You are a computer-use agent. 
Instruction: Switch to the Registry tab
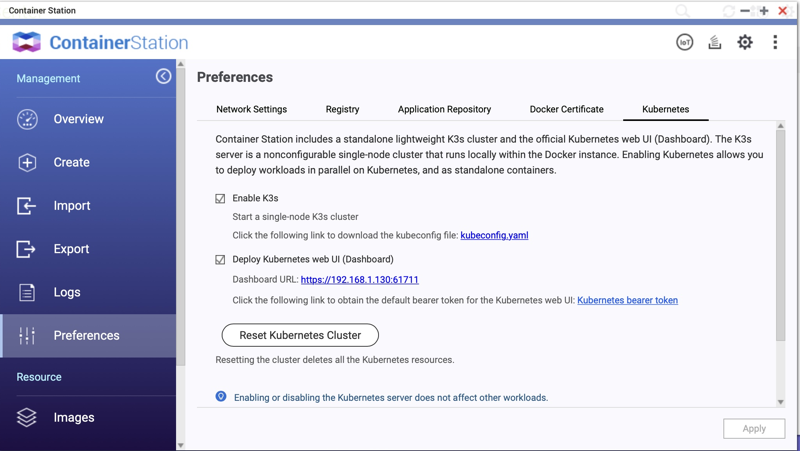tap(342, 109)
